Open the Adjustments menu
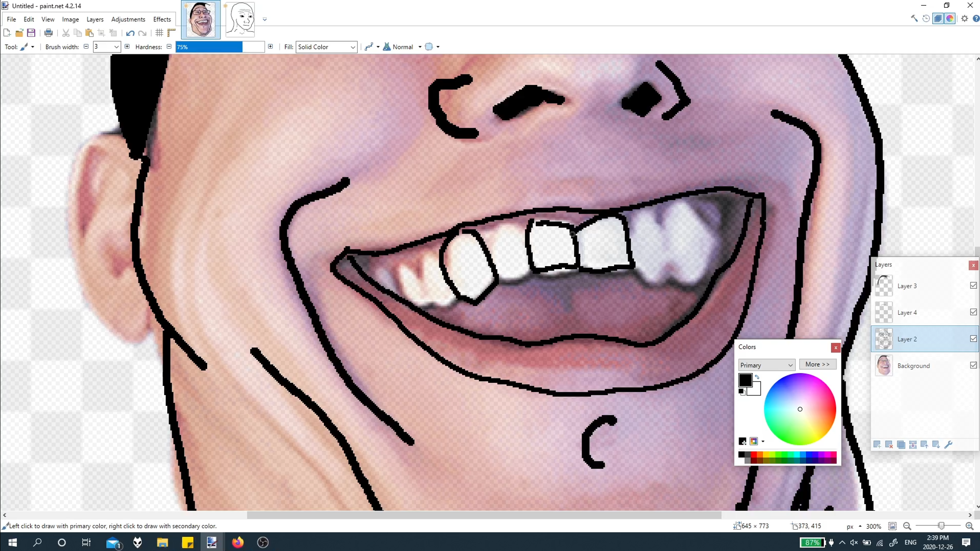The image size is (980, 551). pyautogui.click(x=128, y=19)
